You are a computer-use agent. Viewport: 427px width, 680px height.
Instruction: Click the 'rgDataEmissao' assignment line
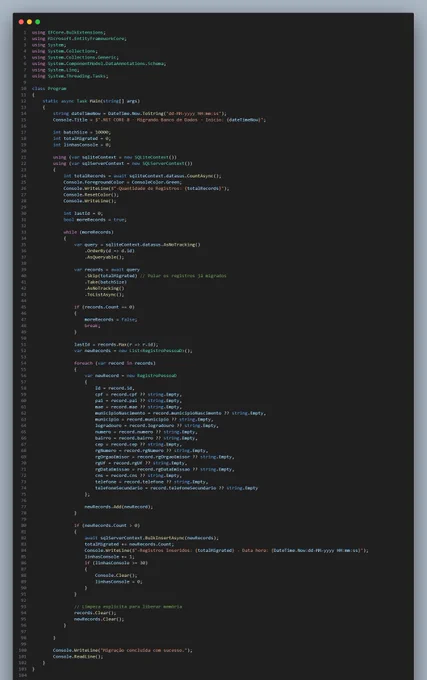point(165,469)
